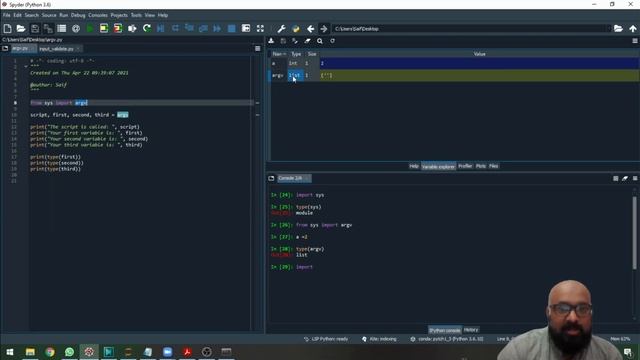The image size is (640, 360).
Task: Save data icon in the Variable explorer
Action: (283, 41)
